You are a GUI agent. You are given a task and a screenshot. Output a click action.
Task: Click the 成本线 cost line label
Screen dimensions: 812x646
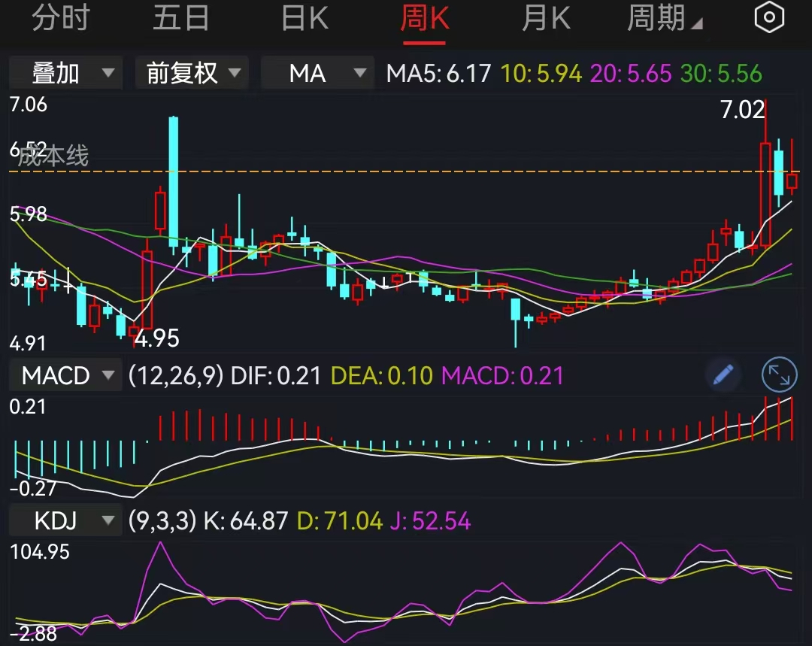[54, 157]
